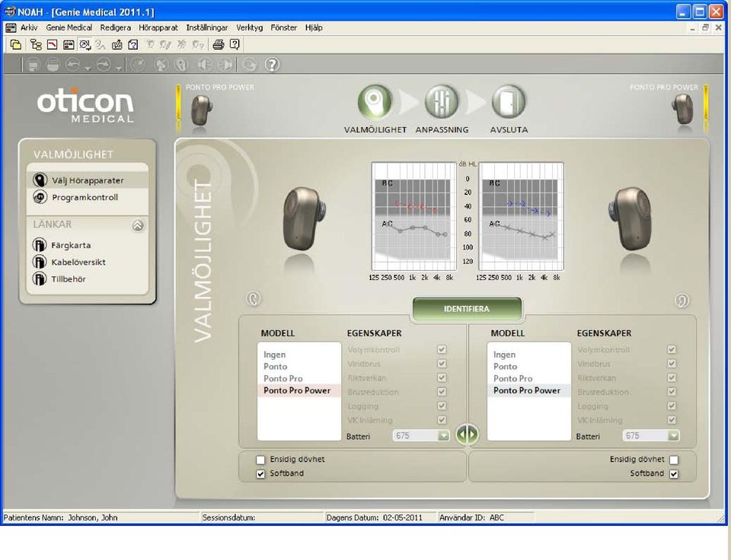
Task: Click the right ear icon below audiogram
Action: (682, 301)
